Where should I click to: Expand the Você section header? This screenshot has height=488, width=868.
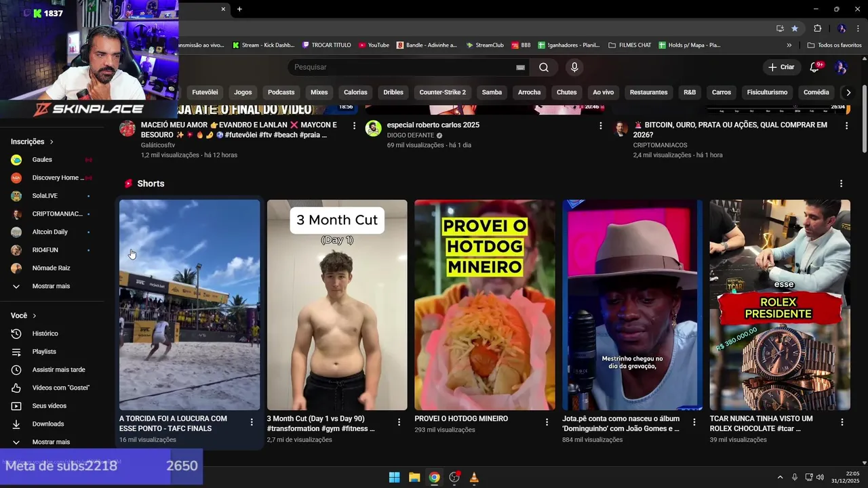point(24,316)
